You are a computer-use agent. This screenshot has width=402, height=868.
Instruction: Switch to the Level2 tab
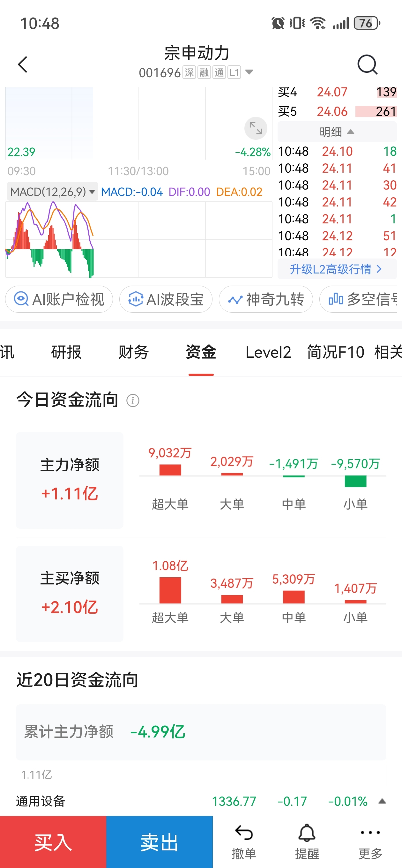click(268, 352)
